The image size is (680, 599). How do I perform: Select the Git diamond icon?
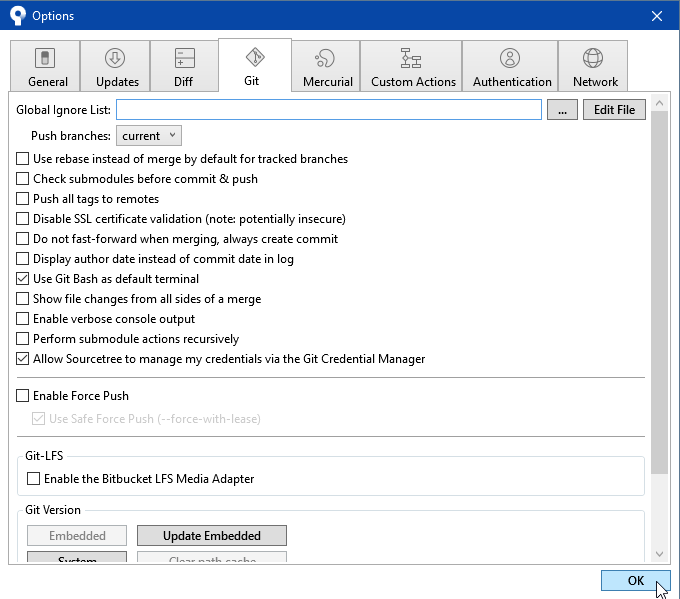coord(255,57)
